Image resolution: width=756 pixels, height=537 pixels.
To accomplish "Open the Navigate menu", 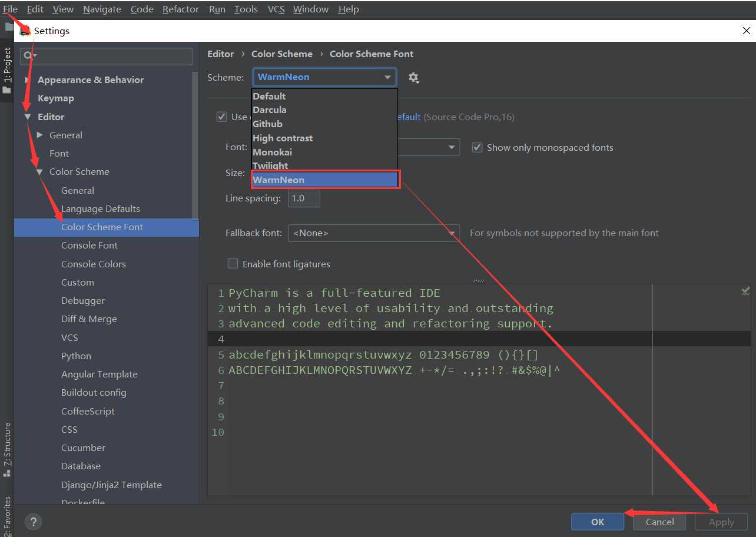I will [x=102, y=9].
